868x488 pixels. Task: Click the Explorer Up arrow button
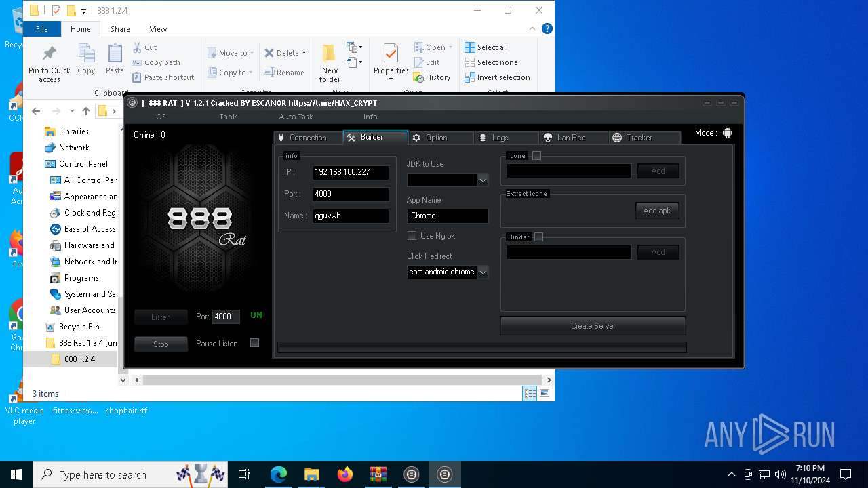coord(85,110)
